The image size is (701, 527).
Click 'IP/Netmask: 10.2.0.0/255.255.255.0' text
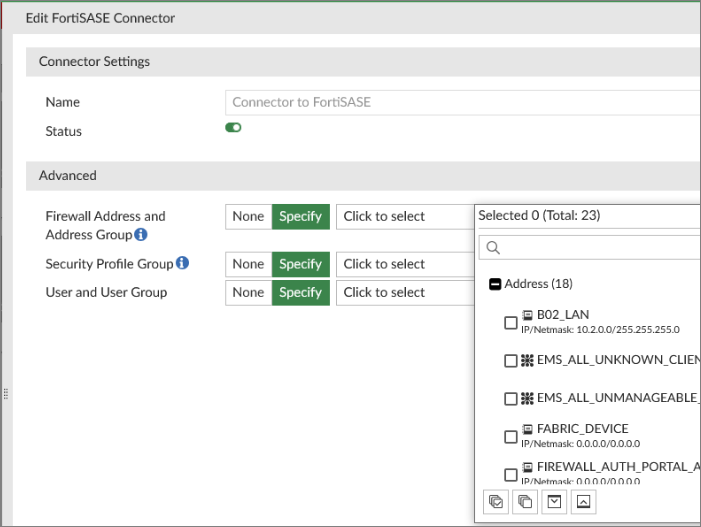(600, 330)
